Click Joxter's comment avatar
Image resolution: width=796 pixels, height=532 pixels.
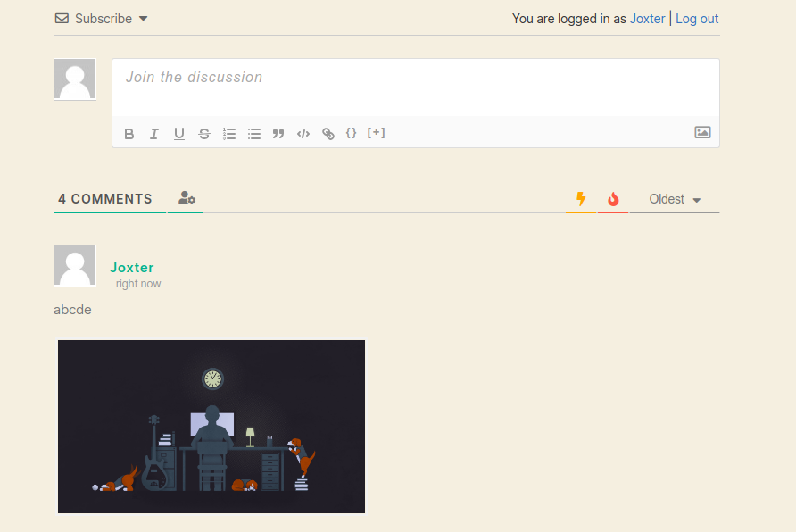click(75, 266)
